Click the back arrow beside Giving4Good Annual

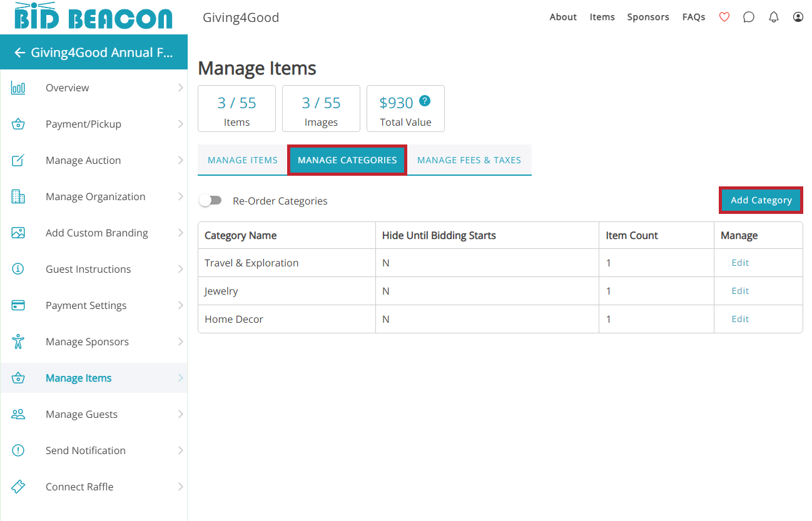(x=20, y=53)
